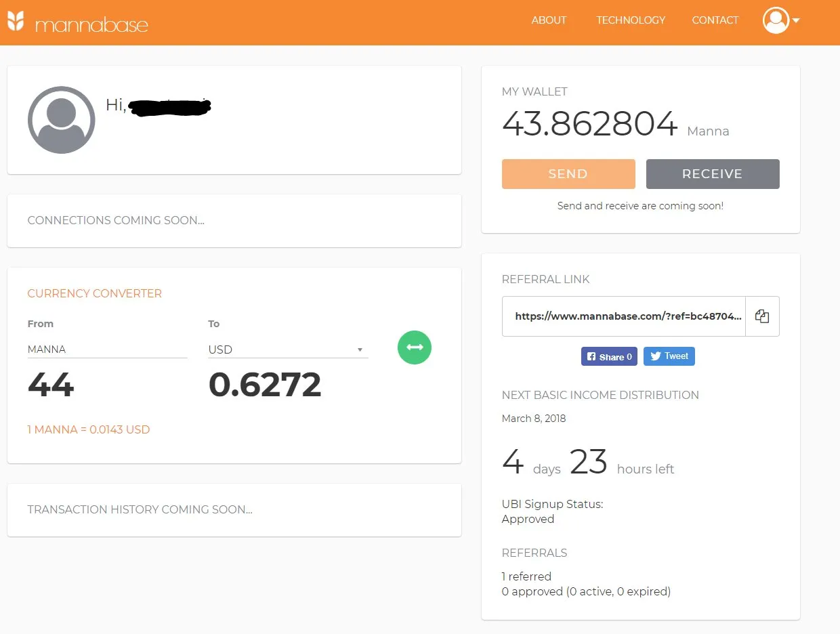Open the CONTACT menu item
The image size is (840, 634).
pyautogui.click(x=715, y=20)
